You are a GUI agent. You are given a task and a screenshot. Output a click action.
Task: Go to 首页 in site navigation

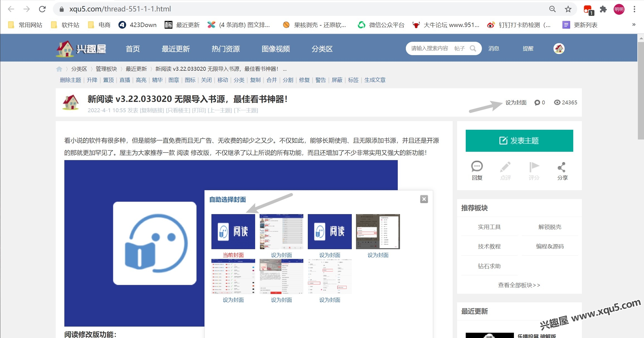click(x=133, y=49)
